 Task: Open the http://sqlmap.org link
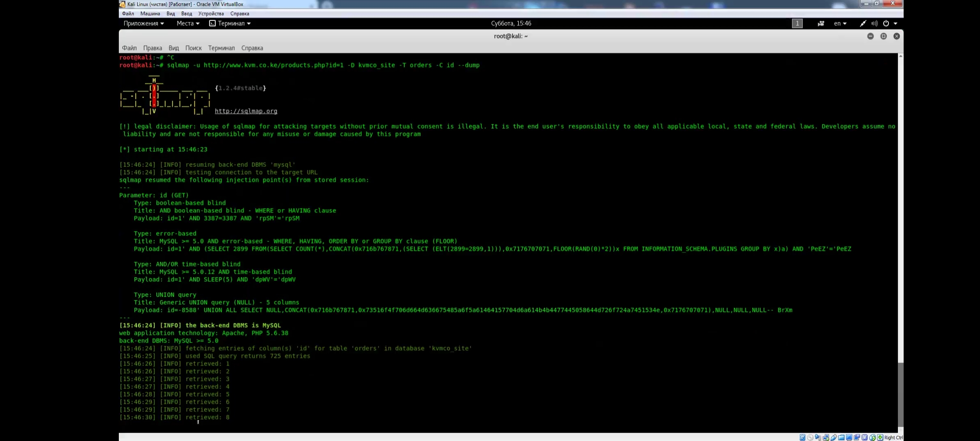coord(246,111)
